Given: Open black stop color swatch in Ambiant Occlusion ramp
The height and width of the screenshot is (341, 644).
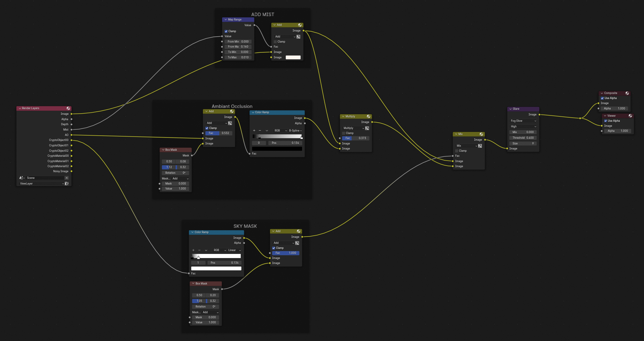Looking at the screenshot, I should pyautogui.click(x=277, y=149).
